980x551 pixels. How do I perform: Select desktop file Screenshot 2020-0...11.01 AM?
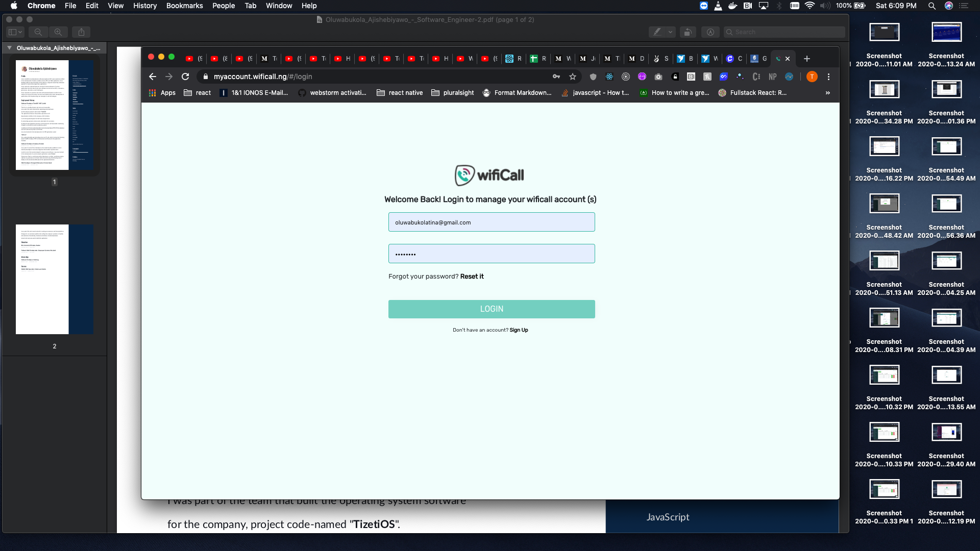tap(884, 45)
